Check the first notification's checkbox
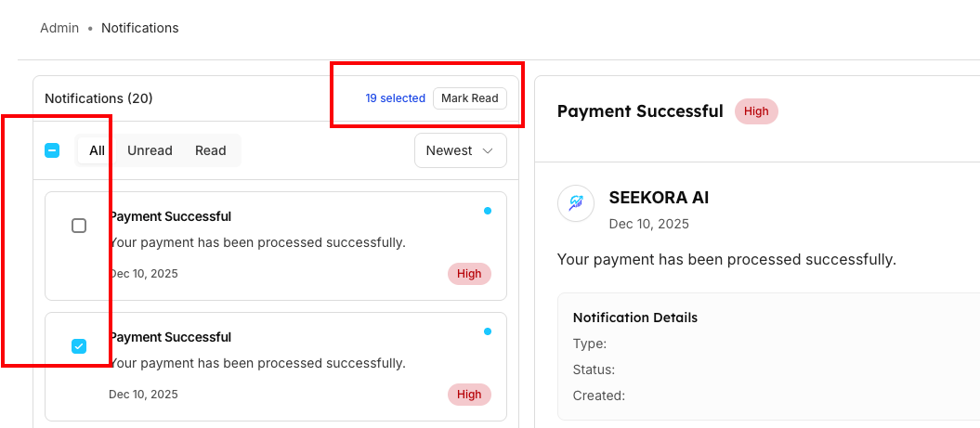Image resolution: width=980 pixels, height=428 pixels. coord(79,226)
